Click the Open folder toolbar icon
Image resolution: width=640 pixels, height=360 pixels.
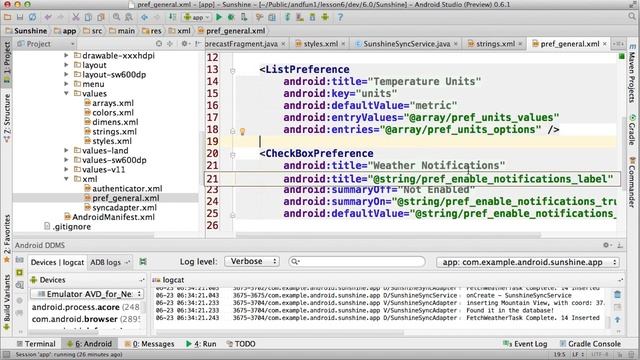tap(7, 17)
